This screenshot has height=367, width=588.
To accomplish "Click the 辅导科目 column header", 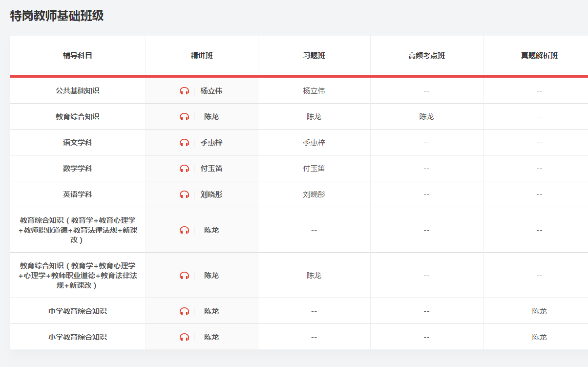I will 78,56.
